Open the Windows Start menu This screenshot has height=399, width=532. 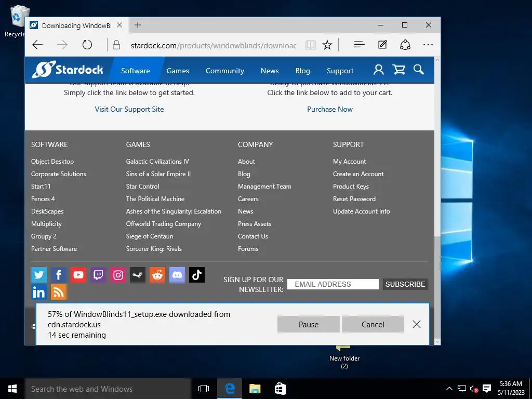click(x=12, y=389)
